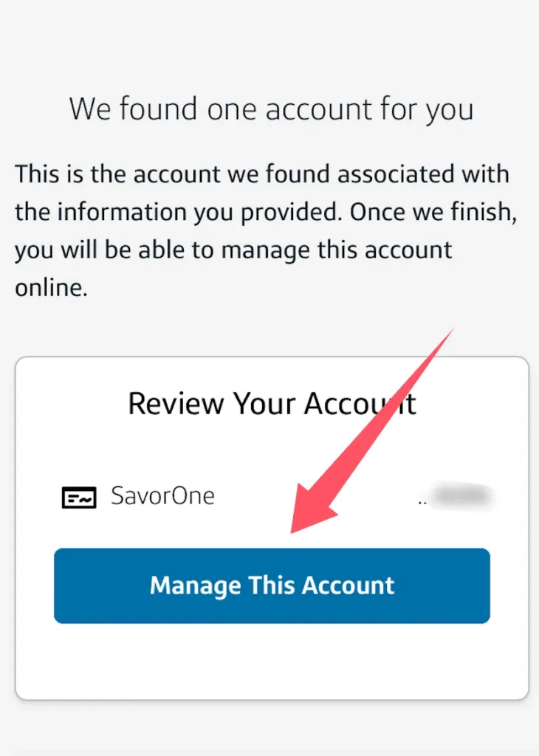Click the word 'Manage' on the blue button
Viewport: 539px width, 756px height.
pyautogui.click(x=195, y=586)
